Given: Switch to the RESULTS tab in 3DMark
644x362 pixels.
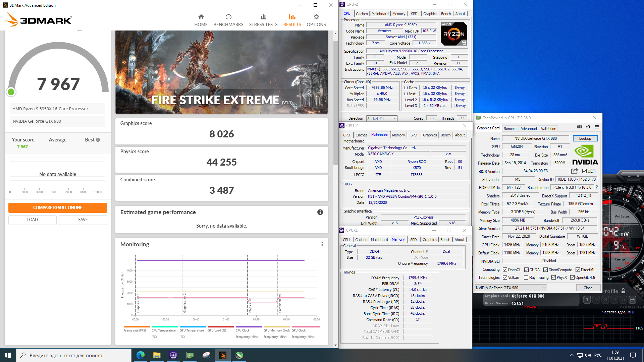Looking at the screenshot, I should pyautogui.click(x=292, y=20).
